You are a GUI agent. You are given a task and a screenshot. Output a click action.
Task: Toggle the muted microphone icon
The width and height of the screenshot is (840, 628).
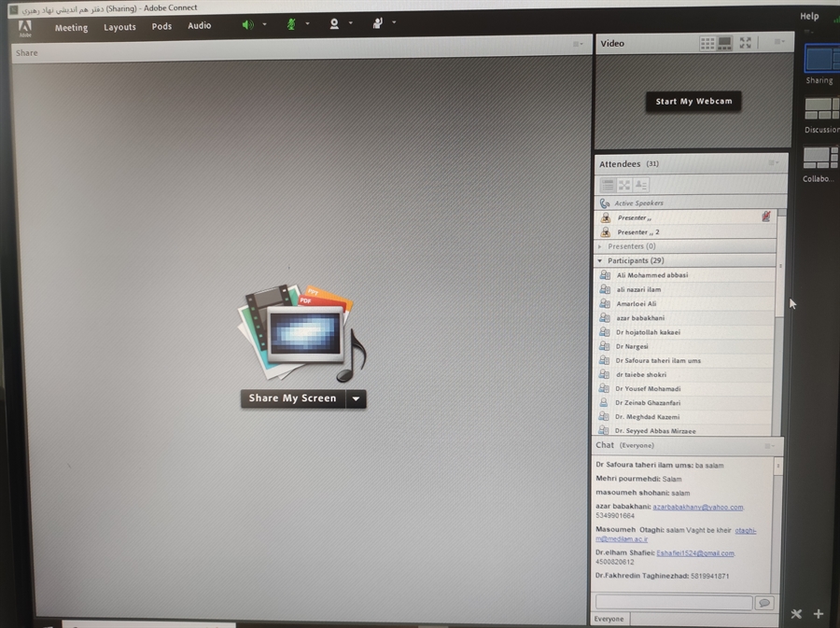click(x=291, y=24)
